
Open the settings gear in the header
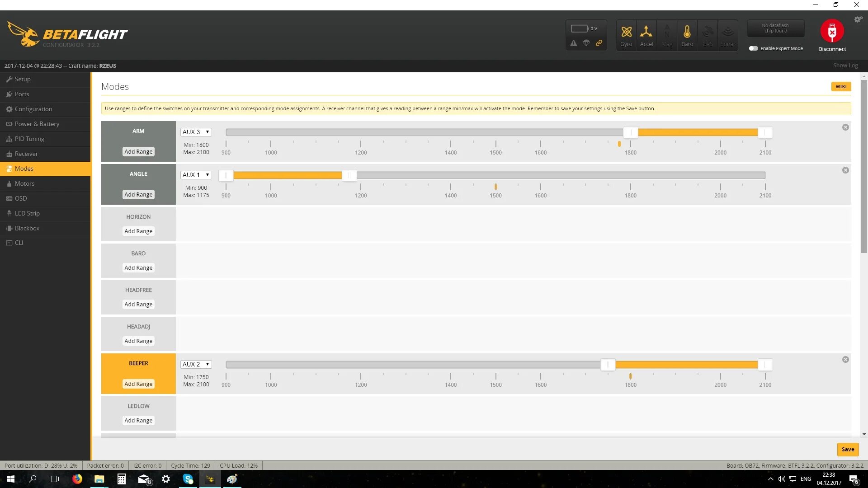pos(858,19)
